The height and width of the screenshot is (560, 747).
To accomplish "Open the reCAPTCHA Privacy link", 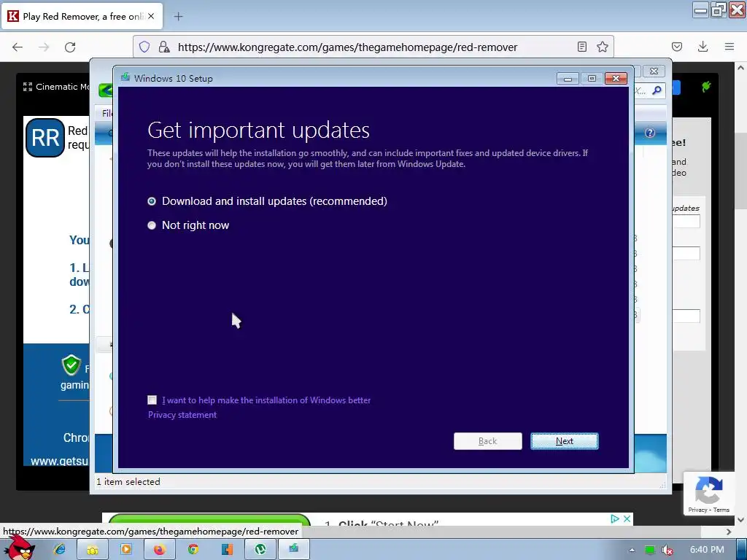I will [697, 510].
